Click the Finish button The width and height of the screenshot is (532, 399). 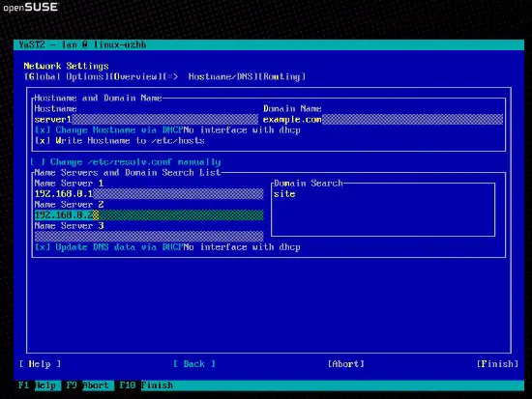pos(497,364)
